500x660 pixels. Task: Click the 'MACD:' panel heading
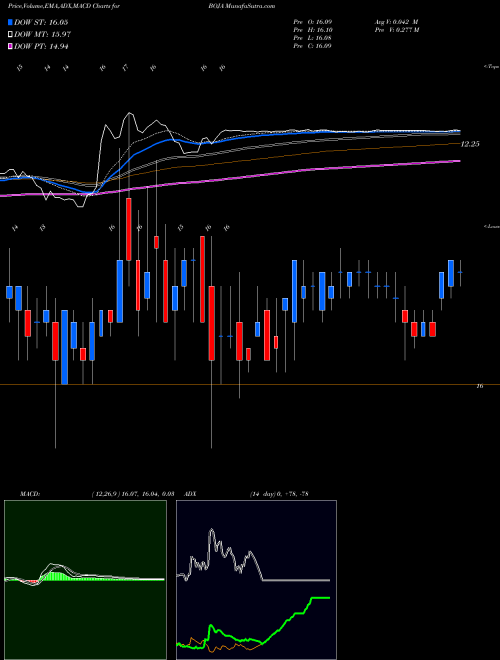pyautogui.click(x=30, y=494)
